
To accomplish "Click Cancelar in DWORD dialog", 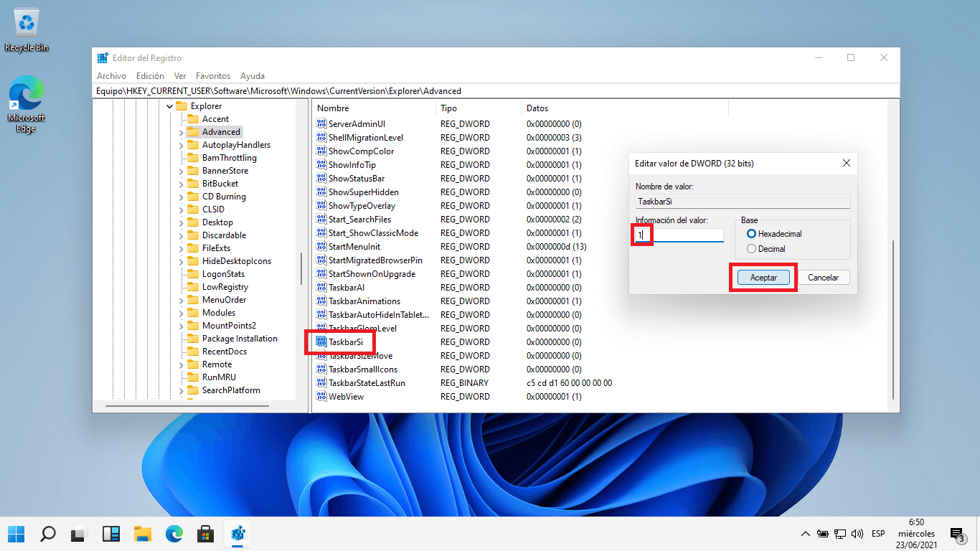I will tap(824, 278).
